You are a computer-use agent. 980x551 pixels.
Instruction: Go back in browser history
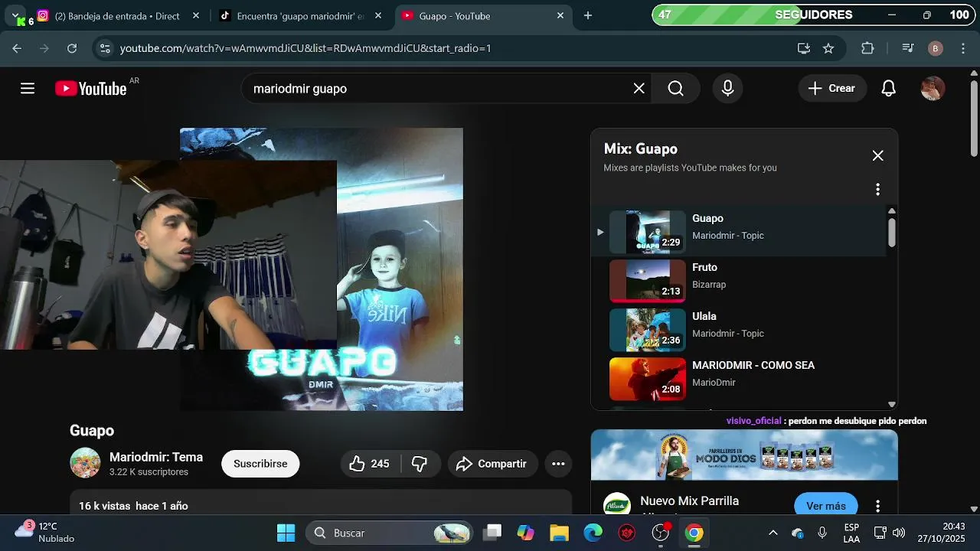[x=18, y=48]
